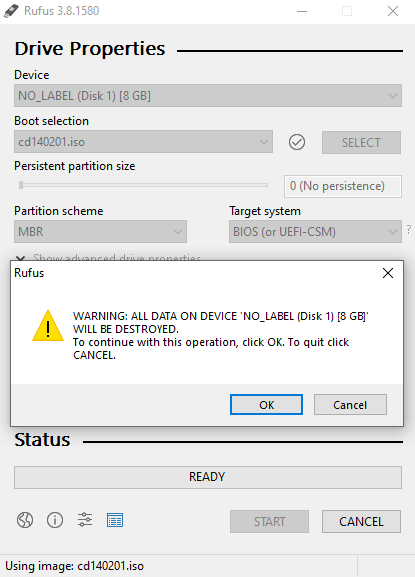Open the About info icon
Image resolution: width=415 pixels, height=577 pixels.
coord(55,520)
